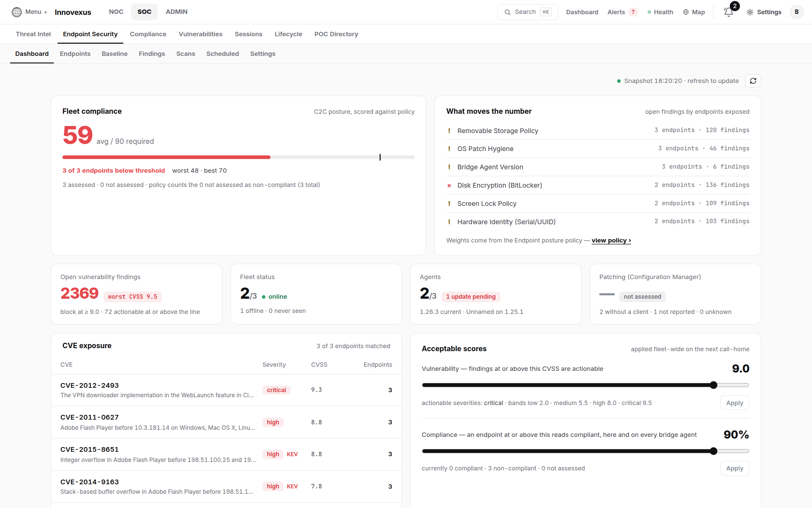Click the header Dashboard link
Screen dimensions: 812x508
[x=582, y=12]
